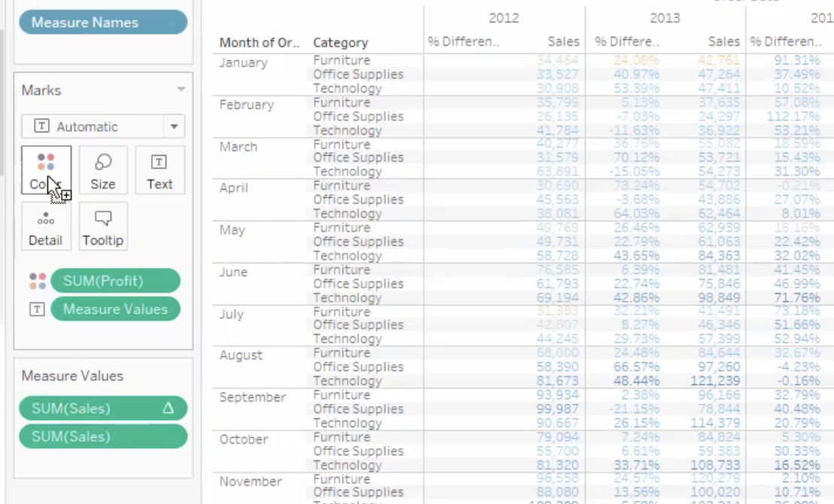Select the Measure Names pill
Screen dimensions: 834x504
pyautogui.click(x=103, y=23)
